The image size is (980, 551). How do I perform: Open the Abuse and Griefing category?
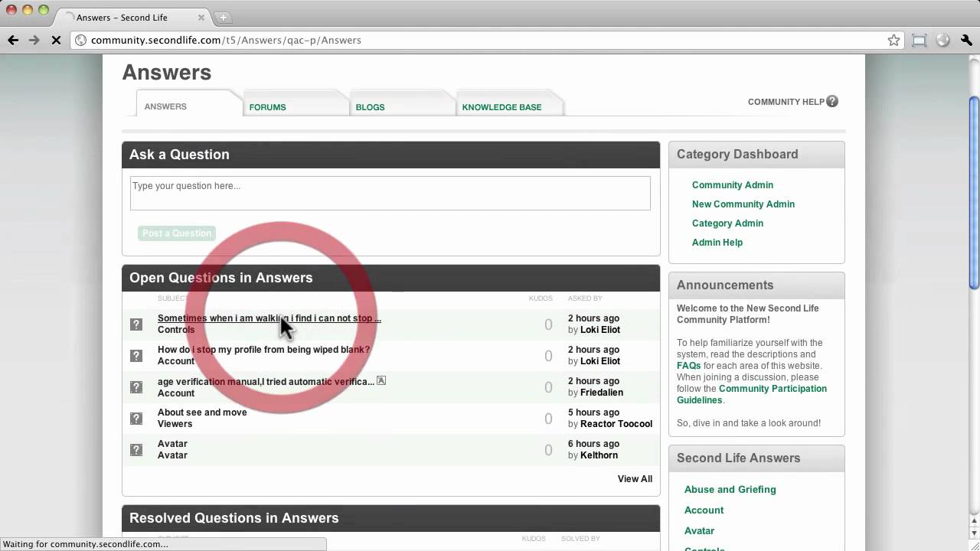pyautogui.click(x=730, y=489)
